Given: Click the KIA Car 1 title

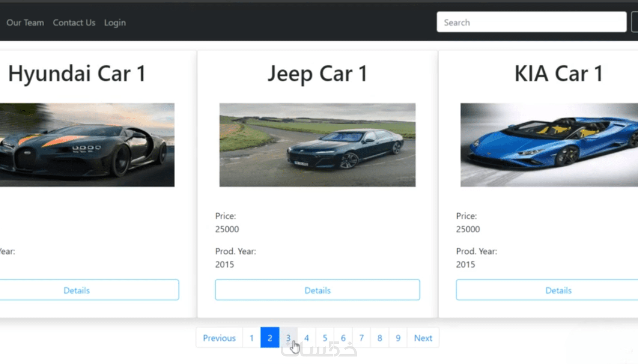Looking at the screenshot, I should (558, 74).
